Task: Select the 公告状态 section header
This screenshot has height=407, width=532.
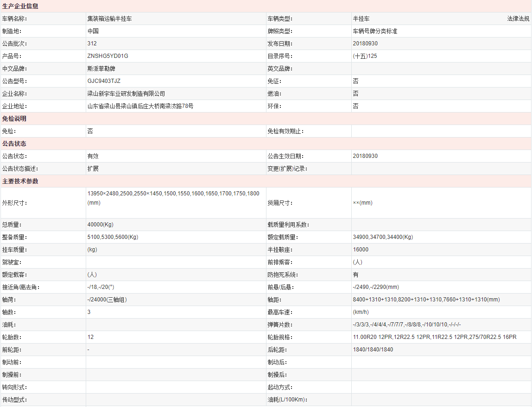Action: pyautogui.click(x=14, y=144)
